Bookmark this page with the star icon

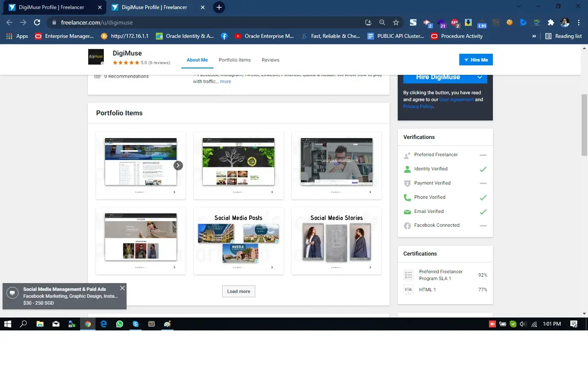(x=396, y=22)
